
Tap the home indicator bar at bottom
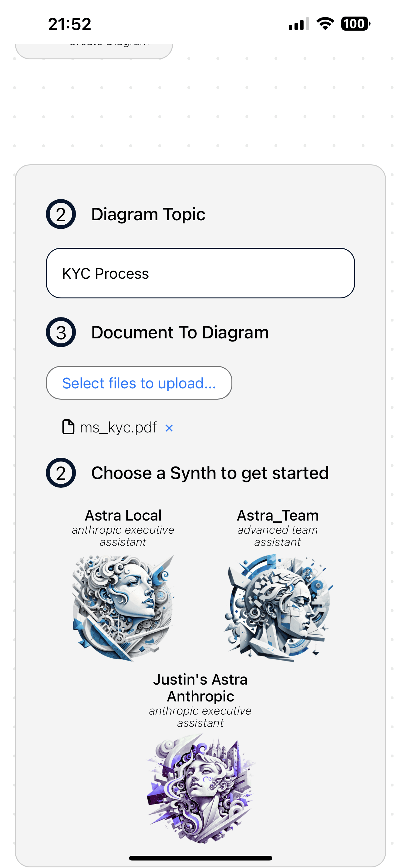(200, 858)
